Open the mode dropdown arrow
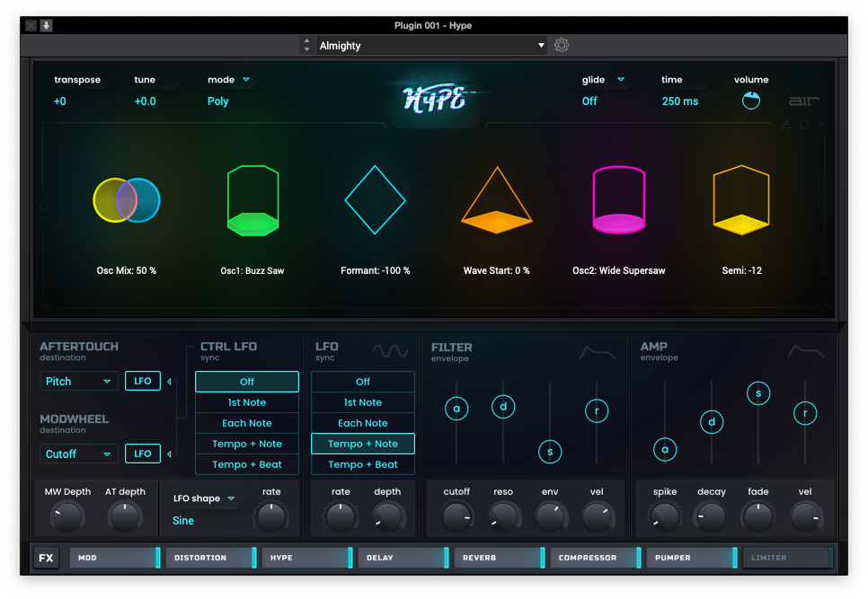The width and height of the screenshot is (868, 599). point(246,80)
